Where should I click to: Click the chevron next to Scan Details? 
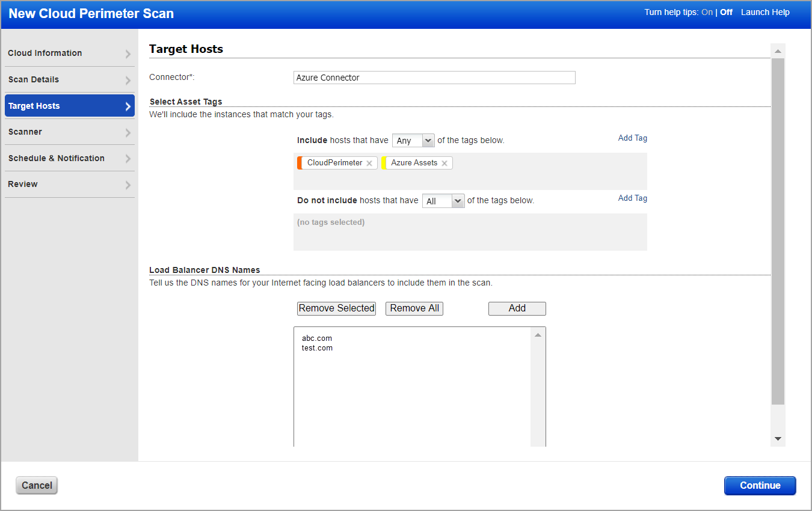click(128, 79)
